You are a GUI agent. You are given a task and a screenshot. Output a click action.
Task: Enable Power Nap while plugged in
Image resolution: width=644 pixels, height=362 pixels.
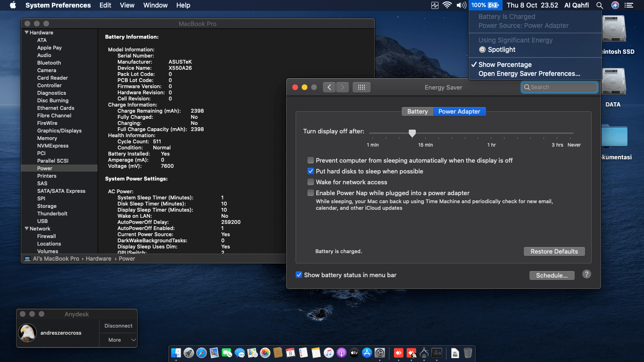(311, 193)
